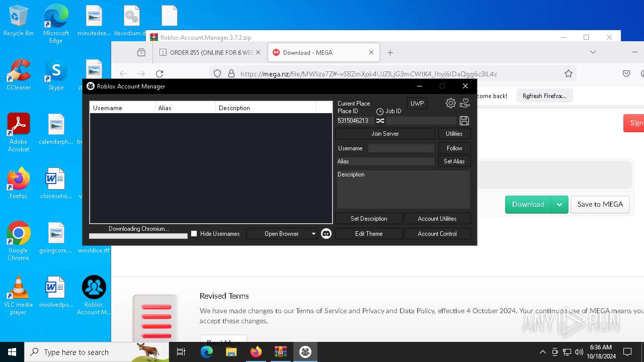Viewport: 644px width, 362px height.
Task: Open Edge from the taskbar
Action: coord(207,352)
